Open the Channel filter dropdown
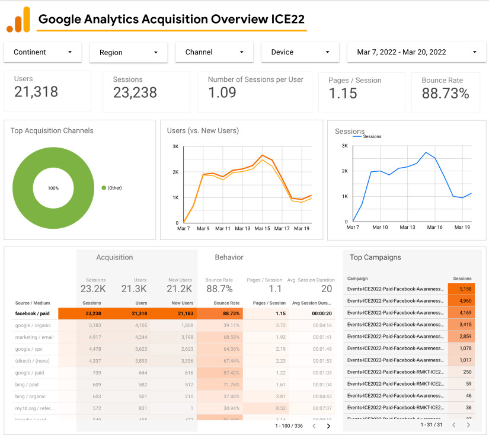This screenshot has height=448, width=489. (x=214, y=52)
